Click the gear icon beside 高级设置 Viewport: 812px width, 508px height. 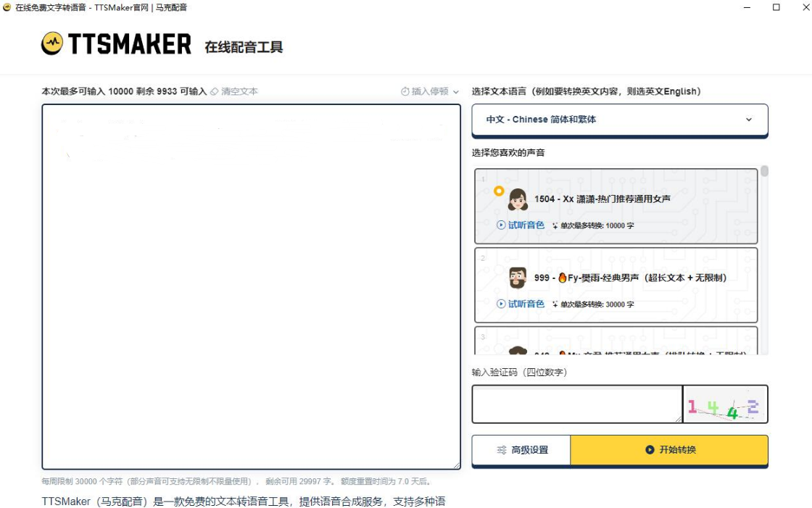[x=501, y=449]
